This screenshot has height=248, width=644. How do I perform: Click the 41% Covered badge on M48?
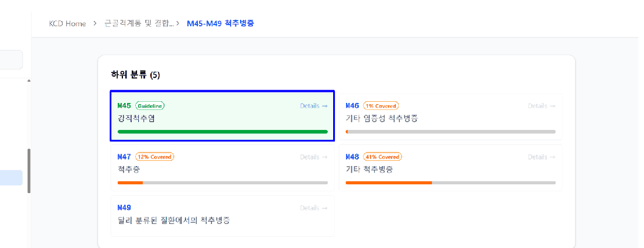(x=382, y=157)
